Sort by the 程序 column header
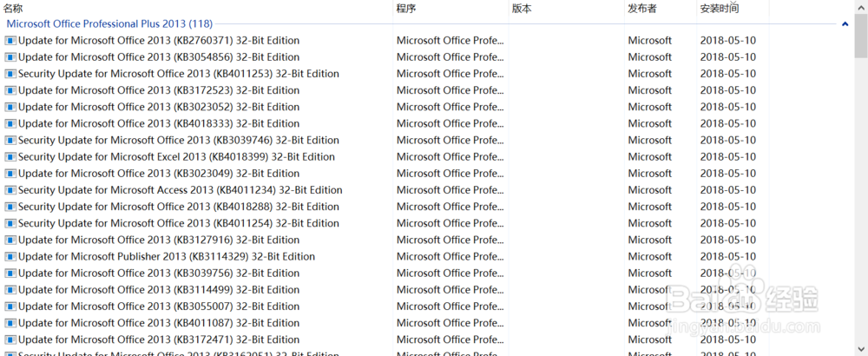This screenshot has height=356, width=868. click(406, 9)
